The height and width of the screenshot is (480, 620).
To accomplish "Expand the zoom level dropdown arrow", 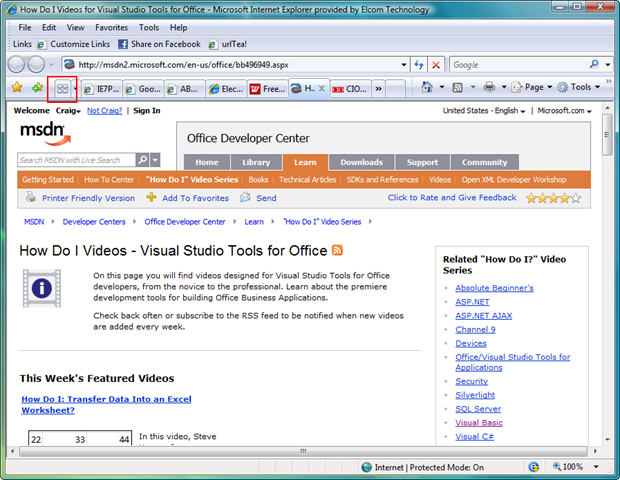I will 597,467.
